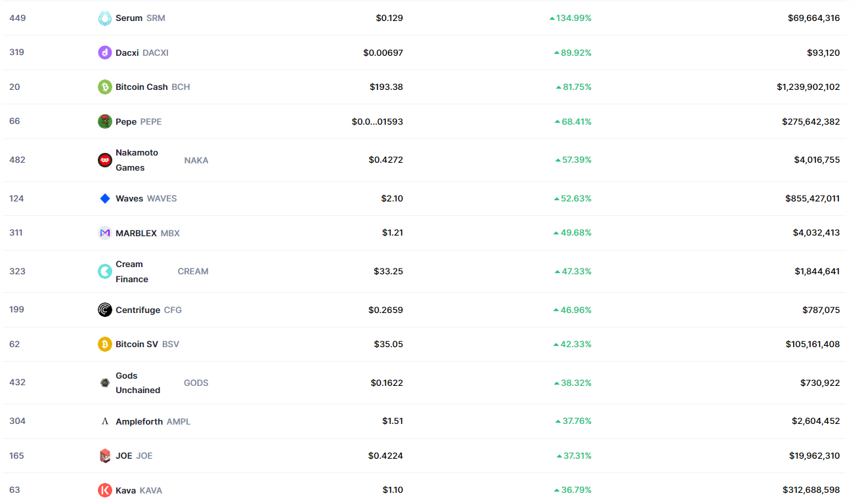
Task: Click the purple Dacxi logo icon
Action: 105,52
